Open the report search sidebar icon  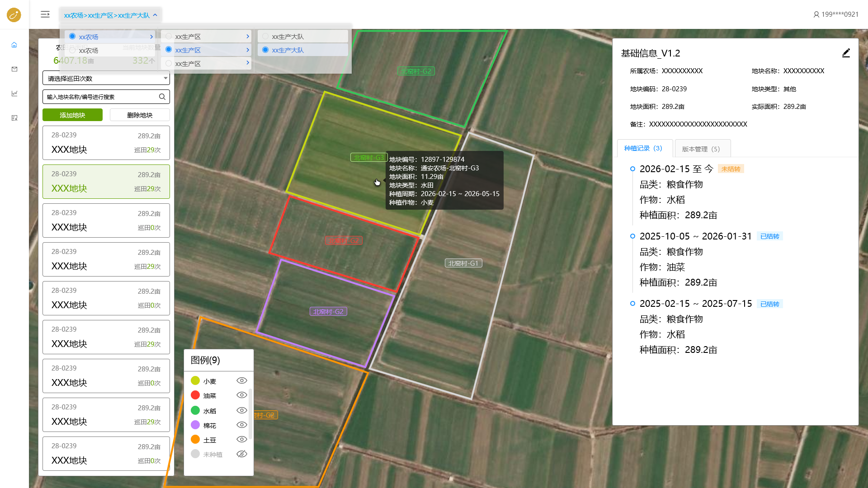point(14,118)
